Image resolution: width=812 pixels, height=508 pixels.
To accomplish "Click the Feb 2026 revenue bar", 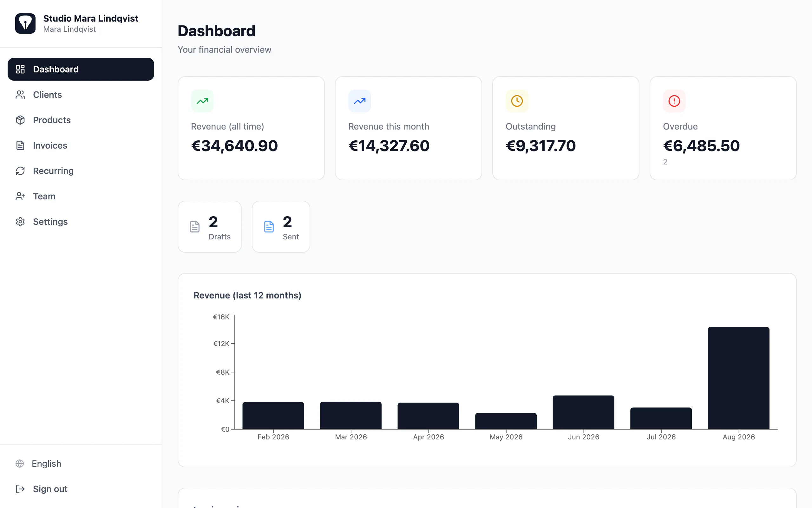I will coord(273,416).
